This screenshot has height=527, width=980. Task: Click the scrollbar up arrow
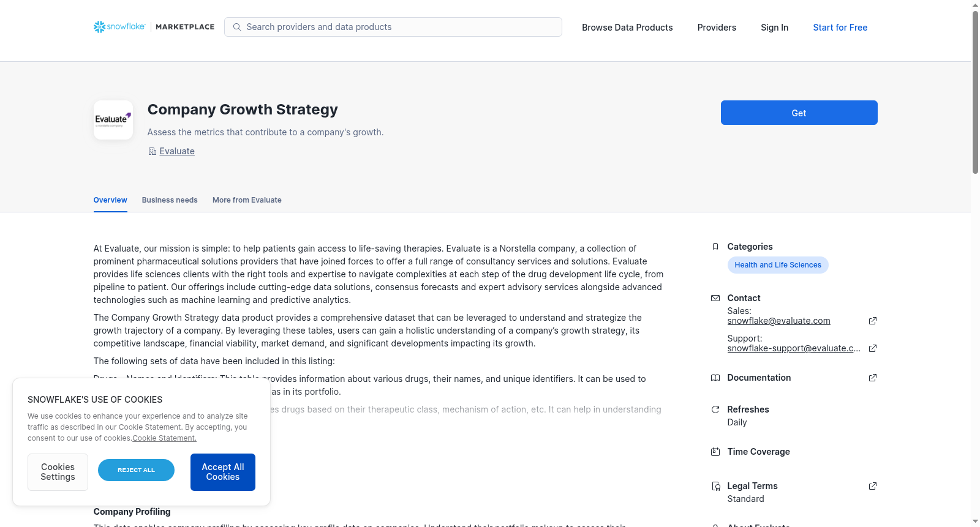(975, 5)
